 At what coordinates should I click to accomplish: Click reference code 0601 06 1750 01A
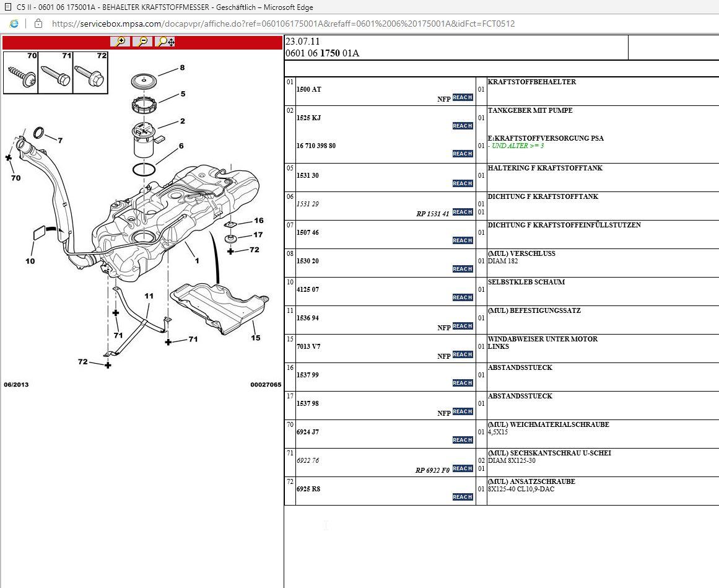[323, 53]
